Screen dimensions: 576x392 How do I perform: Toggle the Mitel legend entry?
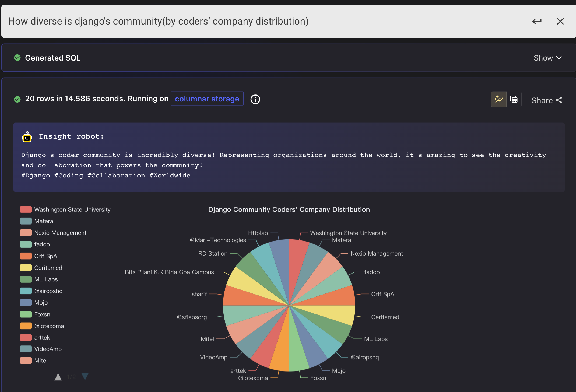tap(34, 360)
